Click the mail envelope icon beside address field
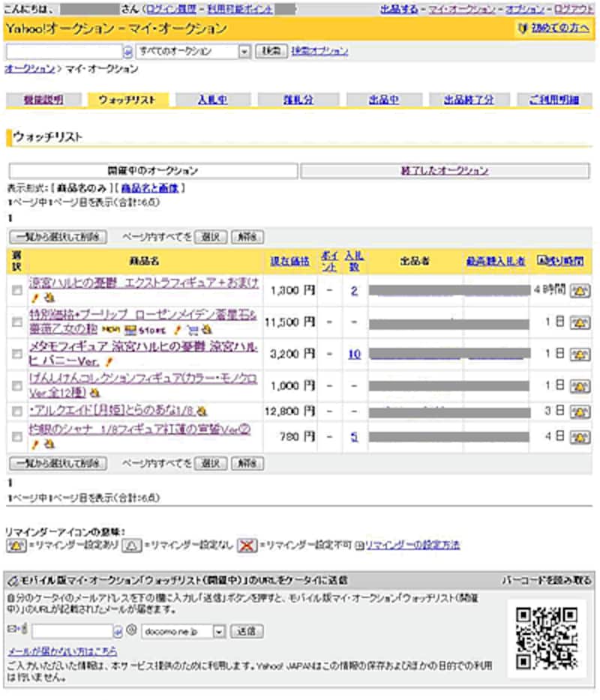The width and height of the screenshot is (600, 700). [x=17, y=629]
